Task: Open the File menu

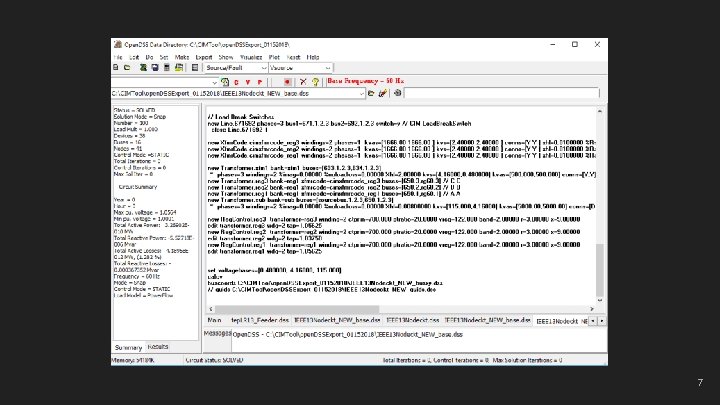Action: pos(118,57)
